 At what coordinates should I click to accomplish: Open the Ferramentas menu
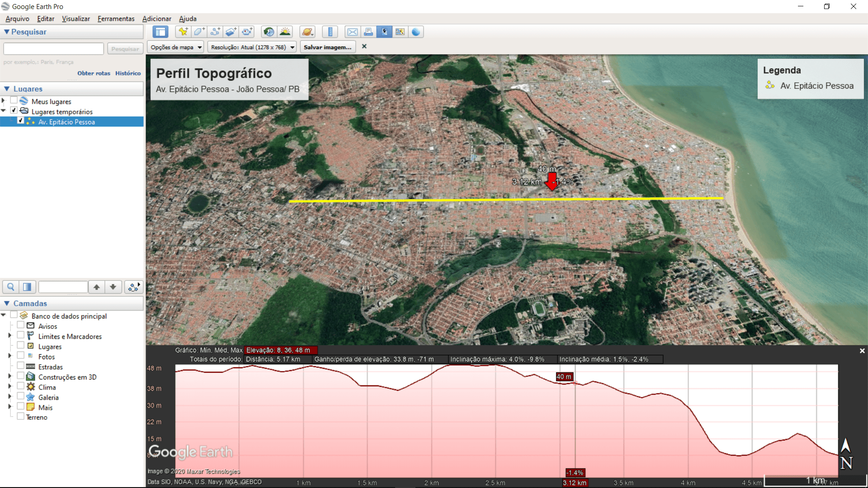pyautogui.click(x=116, y=19)
